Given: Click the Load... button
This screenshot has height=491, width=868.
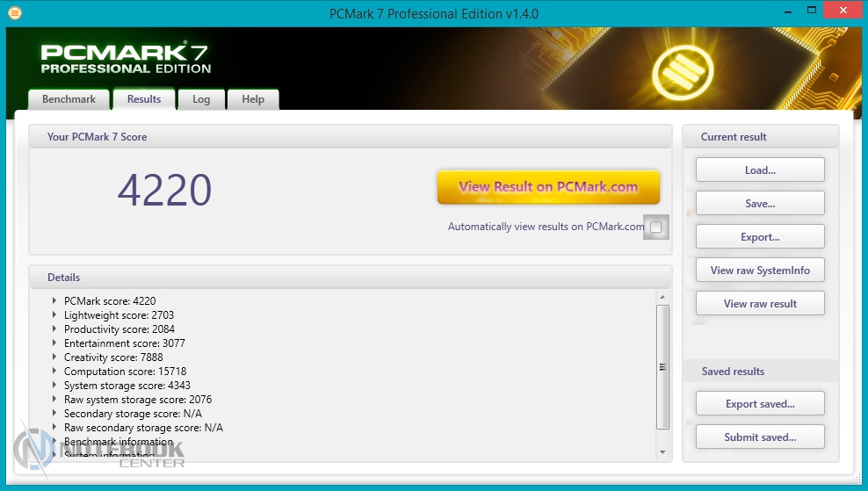Looking at the screenshot, I should coord(760,170).
